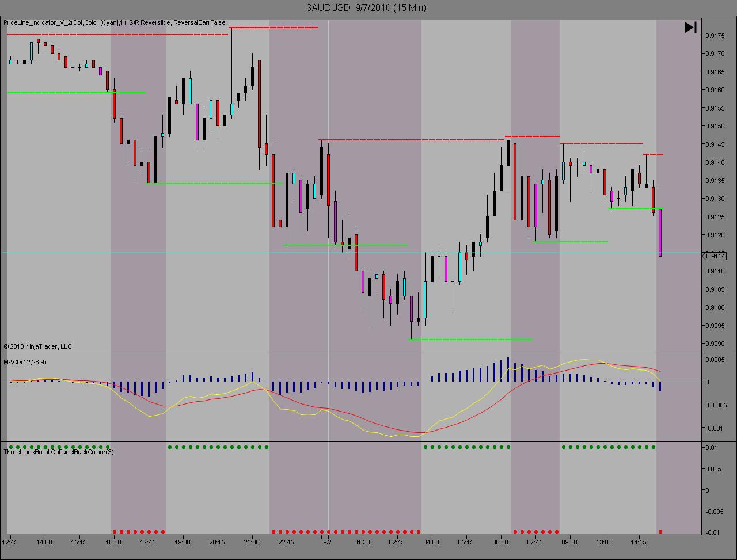Click the 0.9175 price axis label
The width and height of the screenshot is (737, 560).
716,36
